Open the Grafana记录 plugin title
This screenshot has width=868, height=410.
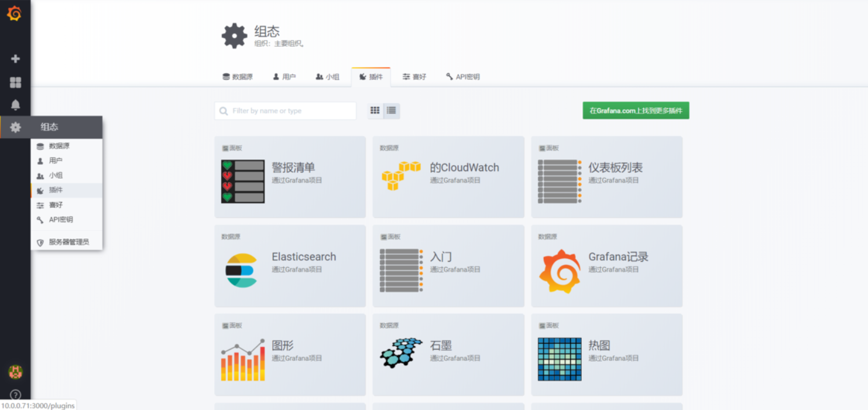(x=619, y=257)
